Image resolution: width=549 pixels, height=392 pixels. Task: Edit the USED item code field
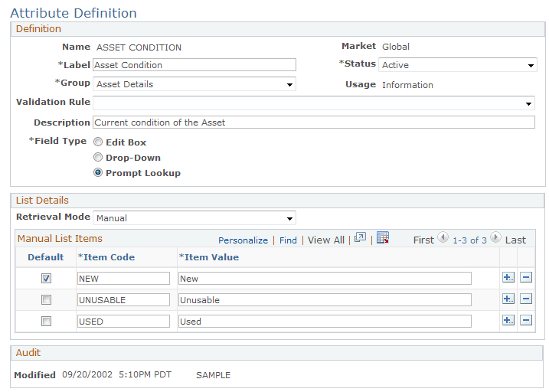click(x=123, y=322)
